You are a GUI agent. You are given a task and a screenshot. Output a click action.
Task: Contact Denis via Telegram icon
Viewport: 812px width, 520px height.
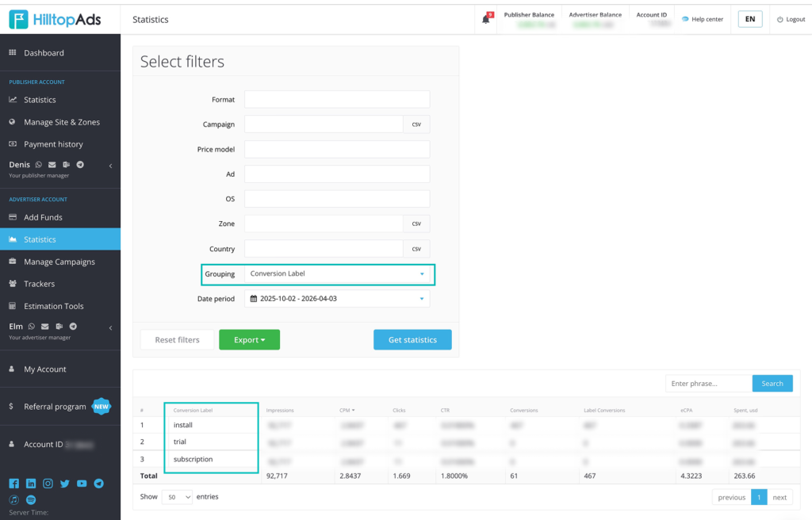click(80, 165)
